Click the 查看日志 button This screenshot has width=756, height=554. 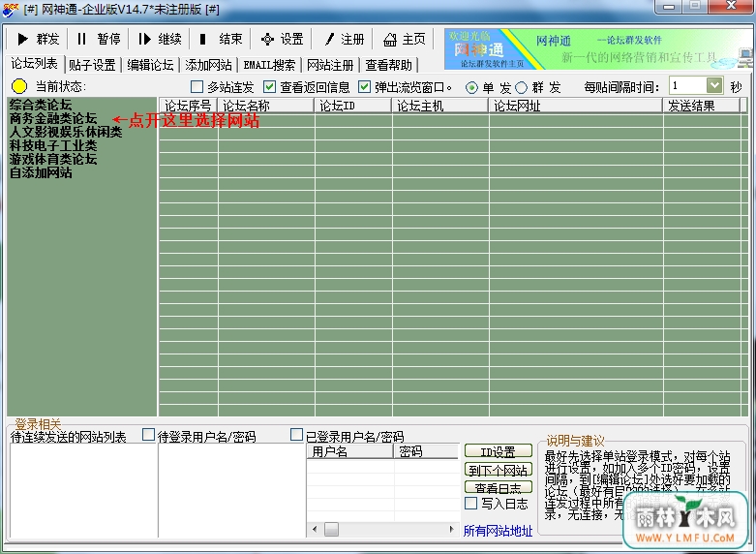499,487
